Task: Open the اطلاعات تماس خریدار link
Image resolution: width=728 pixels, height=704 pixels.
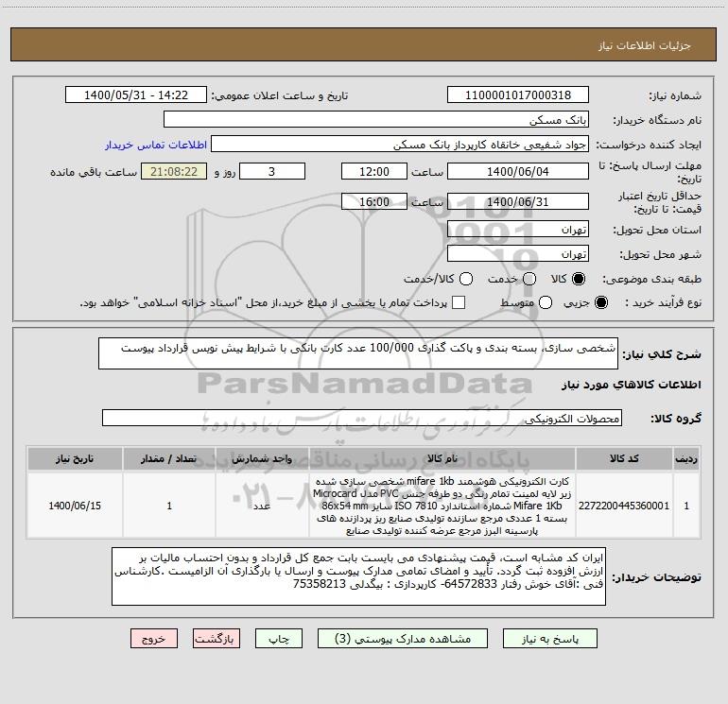Action: pyautogui.click(x=156, y=145)
